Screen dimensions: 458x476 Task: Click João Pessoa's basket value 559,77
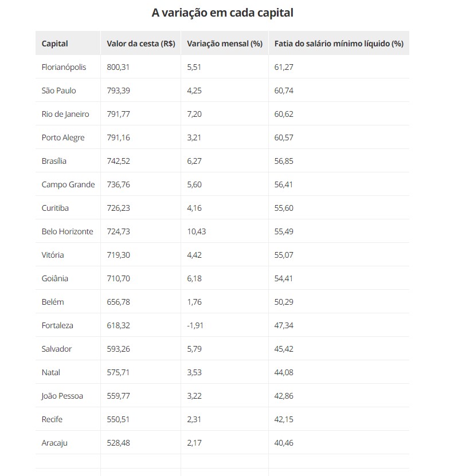119,396
